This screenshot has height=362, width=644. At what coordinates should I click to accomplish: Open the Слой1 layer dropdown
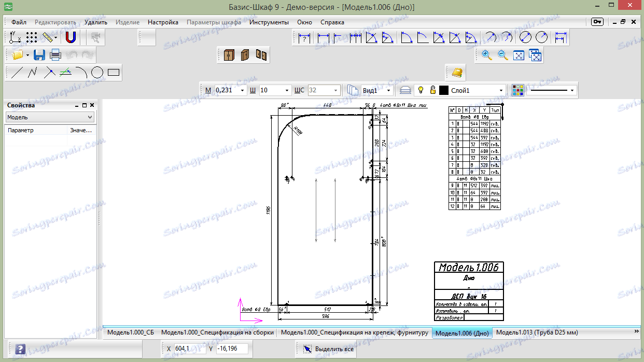501,90
